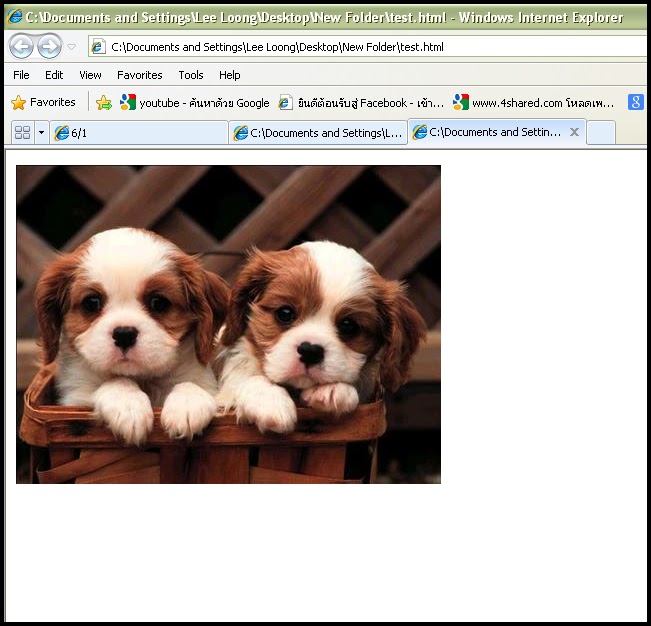
Task: Click the Add to Favorites Bar star icon
Action: coord(104,103)
